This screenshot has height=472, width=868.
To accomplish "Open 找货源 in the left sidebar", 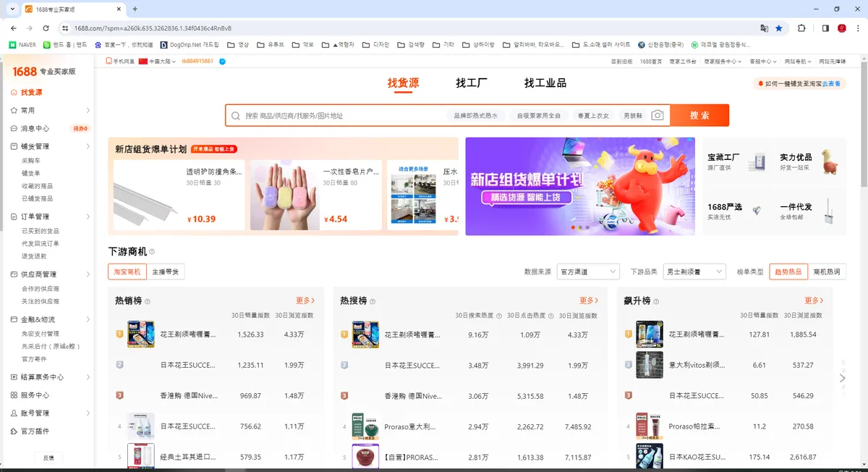I will click(x=31, y=93).
